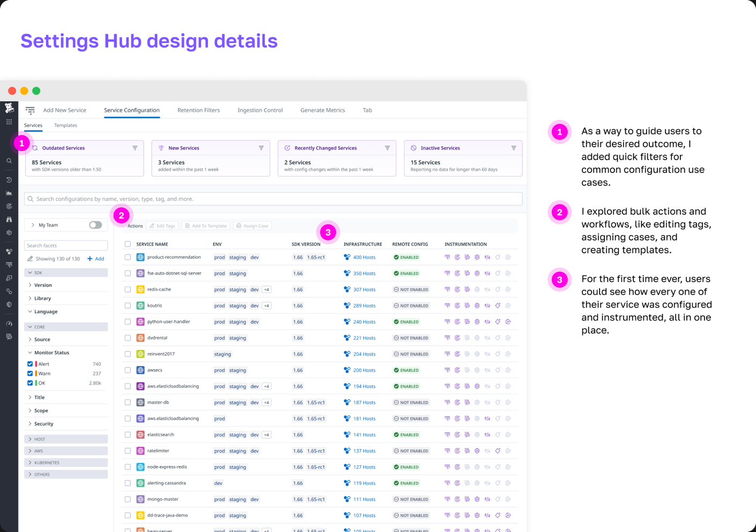This screenshot has width=756, height=532.
Task: Uncheck the Alert monitor status checkbox
Action: (x=30, y=364)
